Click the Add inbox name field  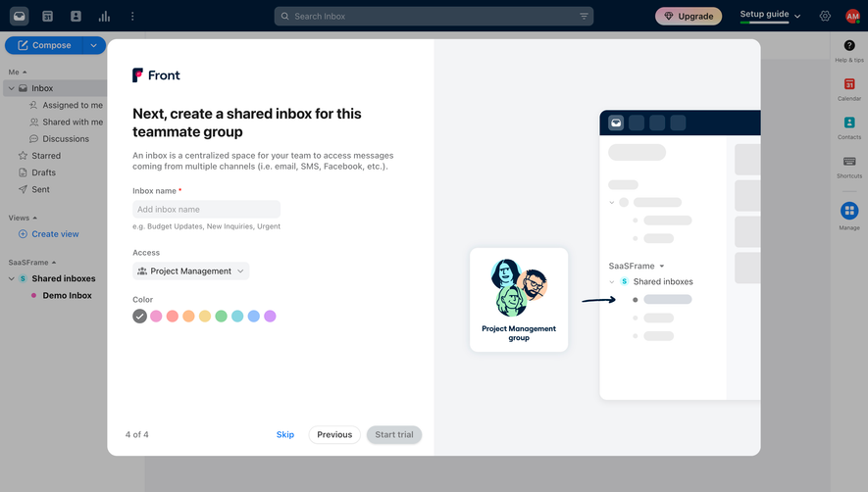pos(207,209)
